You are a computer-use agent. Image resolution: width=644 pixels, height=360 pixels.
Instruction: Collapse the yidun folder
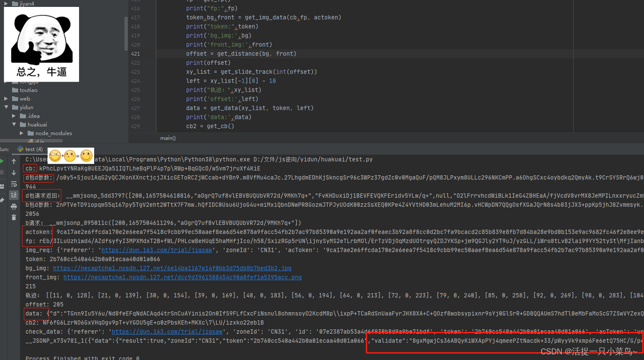click(6, 107)
